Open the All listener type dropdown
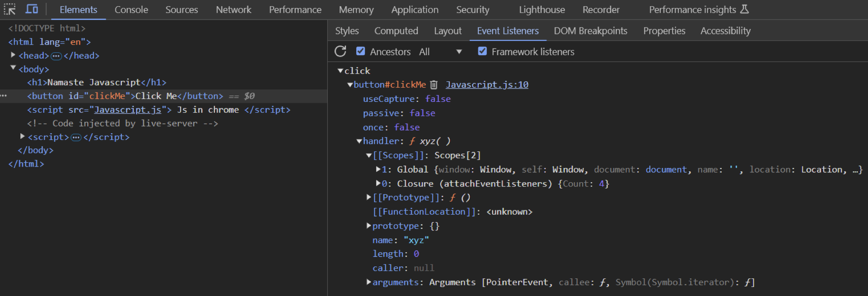868x296 pixels. pos(440,51)
